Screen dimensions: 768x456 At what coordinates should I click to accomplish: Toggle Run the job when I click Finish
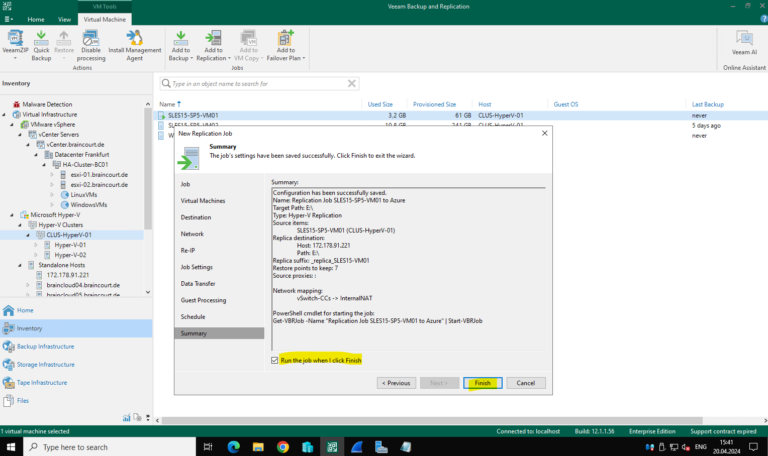click(x=274, y=360)
